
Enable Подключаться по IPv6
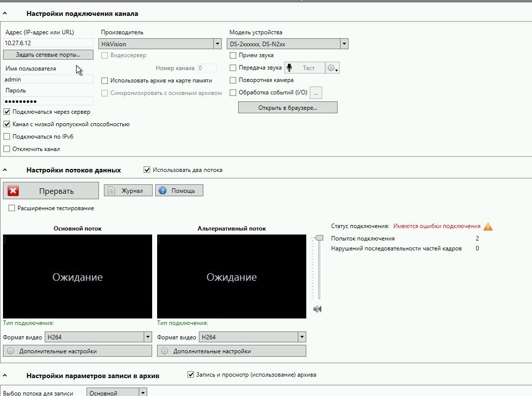(7, 137)
